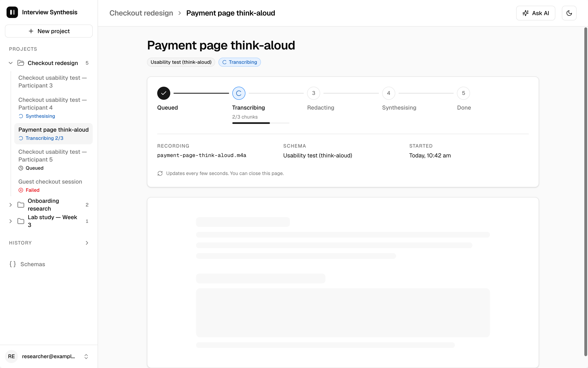Click the Onboarding research folder icon

pos(21,205)
